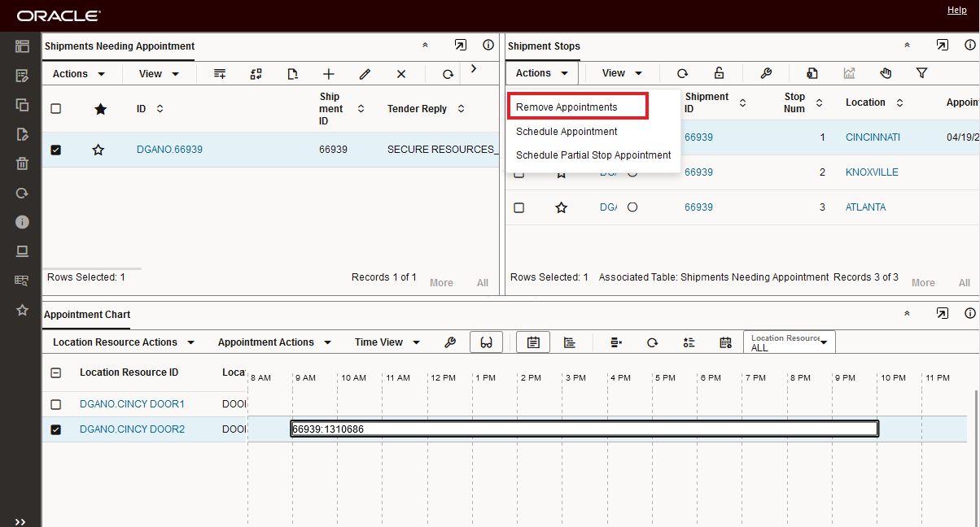This screenshot has height=527, width=980.
Task: Click the trash icon in left sidebar
Action: point(22,163)
